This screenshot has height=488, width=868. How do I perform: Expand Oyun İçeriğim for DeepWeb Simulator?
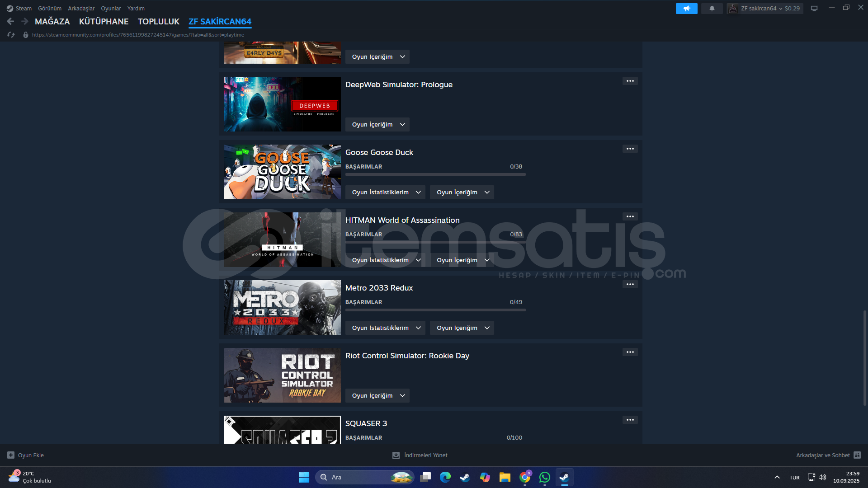377,124
